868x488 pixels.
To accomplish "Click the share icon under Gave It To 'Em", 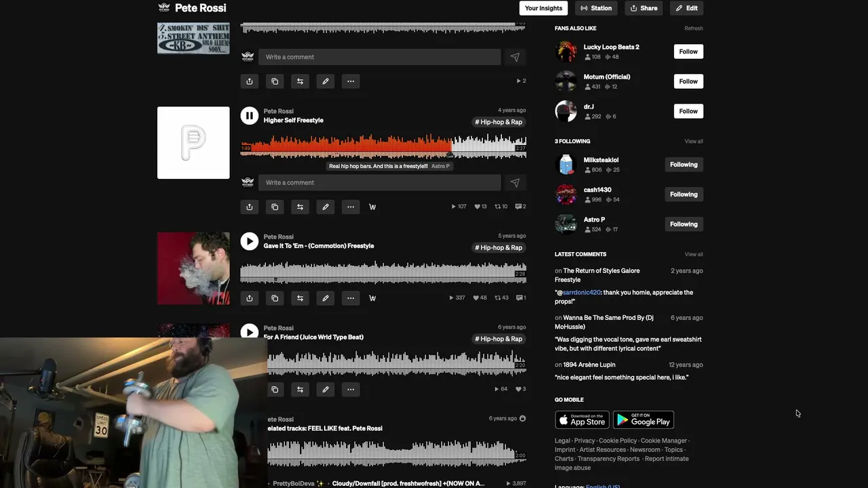I will pos(250,298).
